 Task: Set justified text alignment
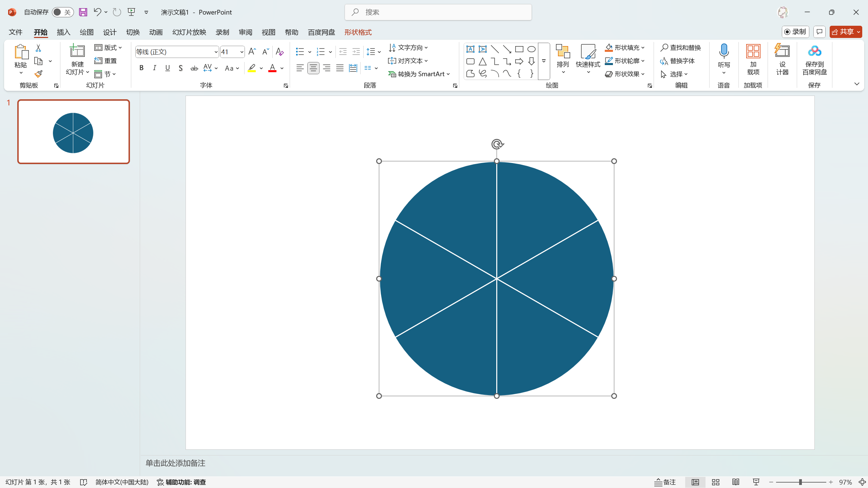click(340, 68)
